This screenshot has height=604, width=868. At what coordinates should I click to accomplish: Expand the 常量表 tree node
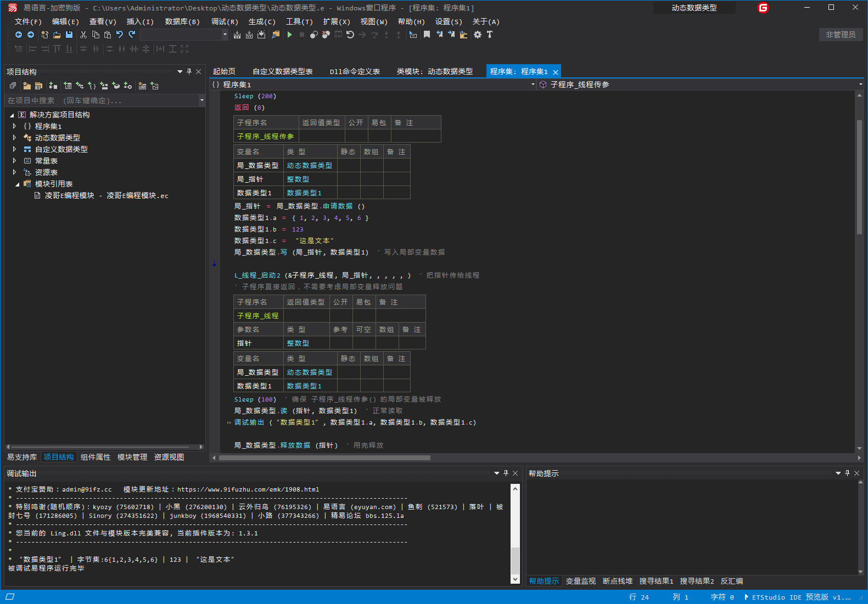click(14, 161)
